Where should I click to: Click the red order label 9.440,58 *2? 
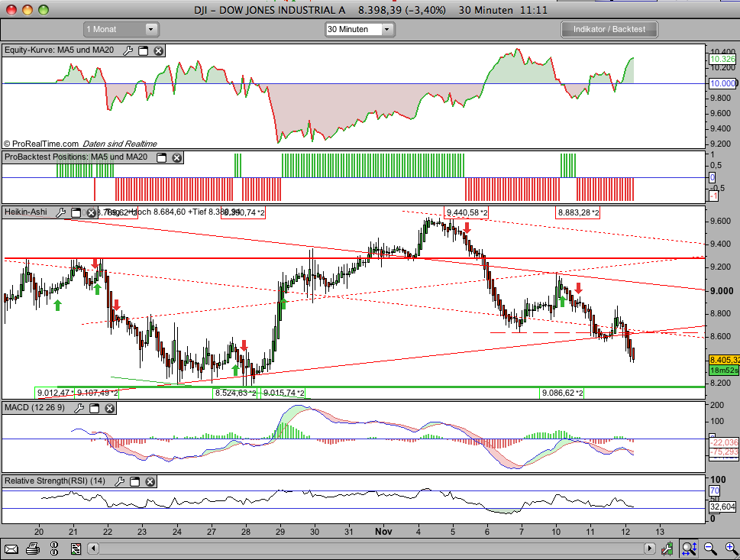click(x=467, y=213)
